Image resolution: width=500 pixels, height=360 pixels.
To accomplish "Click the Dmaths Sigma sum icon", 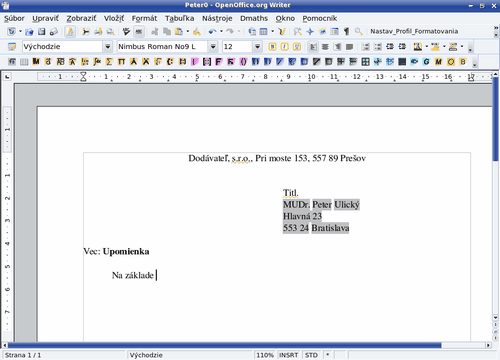I will tap(109, 62).
